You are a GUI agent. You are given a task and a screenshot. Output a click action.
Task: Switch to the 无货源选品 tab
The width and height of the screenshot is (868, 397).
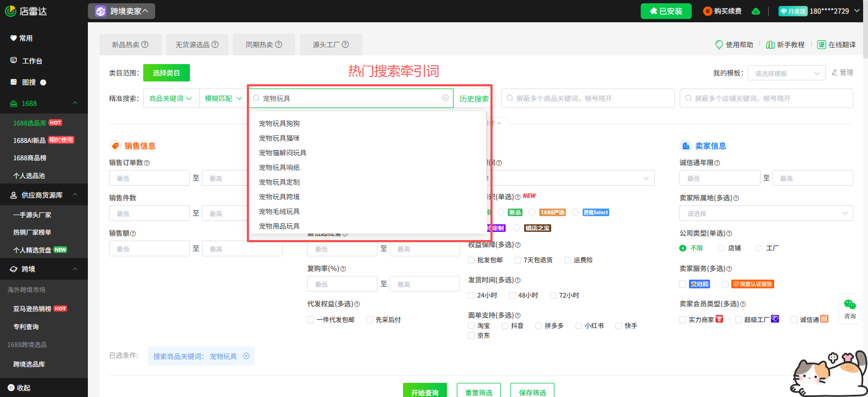click(x=196, y=45)
